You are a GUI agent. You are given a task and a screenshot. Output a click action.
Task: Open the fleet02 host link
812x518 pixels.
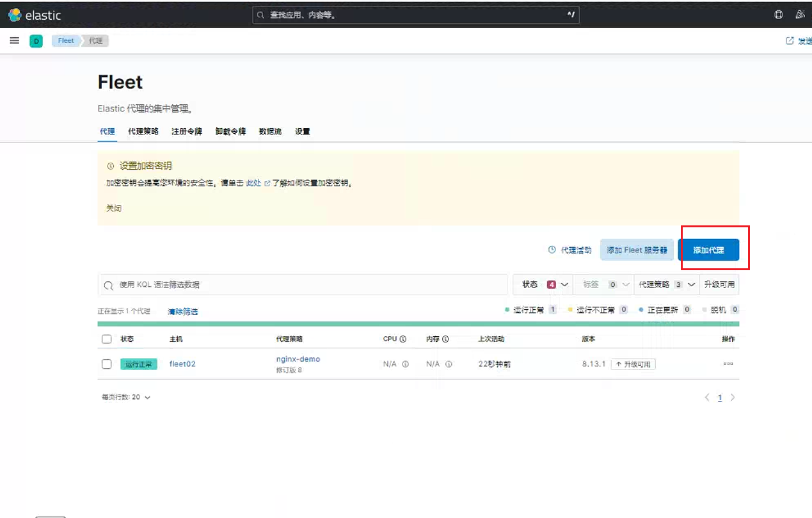pos(182,364)
